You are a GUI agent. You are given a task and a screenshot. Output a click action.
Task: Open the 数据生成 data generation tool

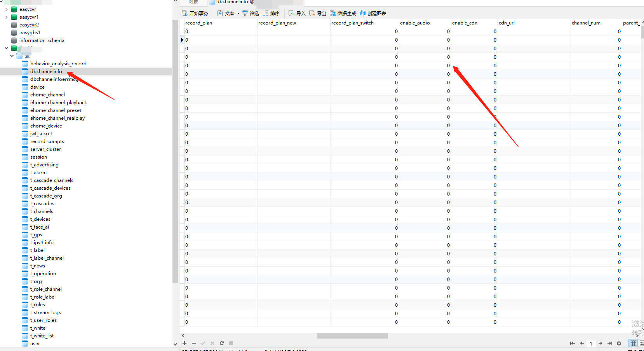point(343,13)
